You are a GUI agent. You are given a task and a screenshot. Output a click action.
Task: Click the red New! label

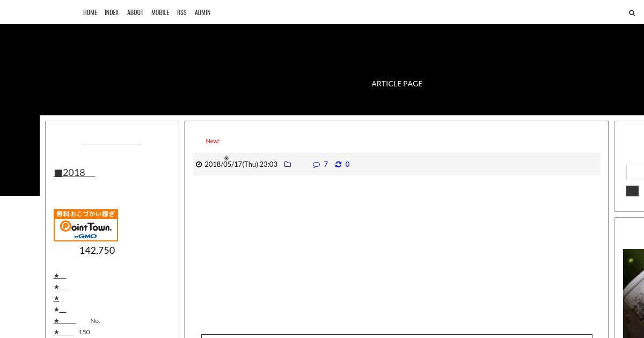click(x=213, y=141)
